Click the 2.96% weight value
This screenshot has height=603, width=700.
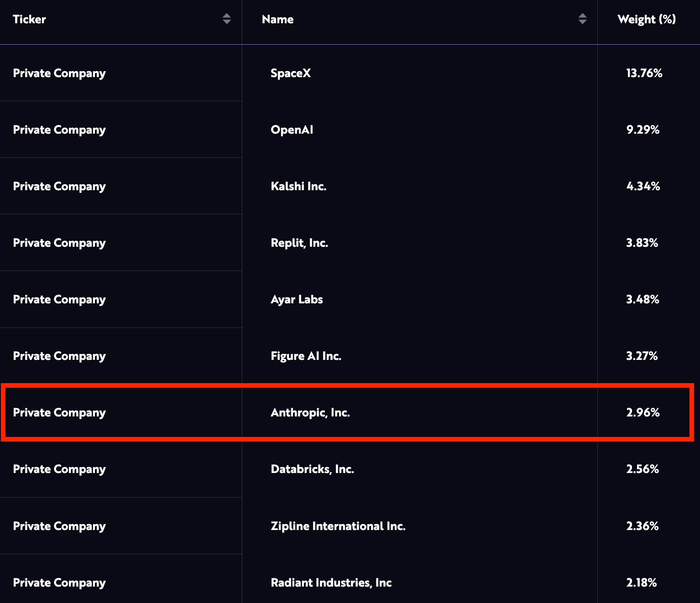point(643,412)
